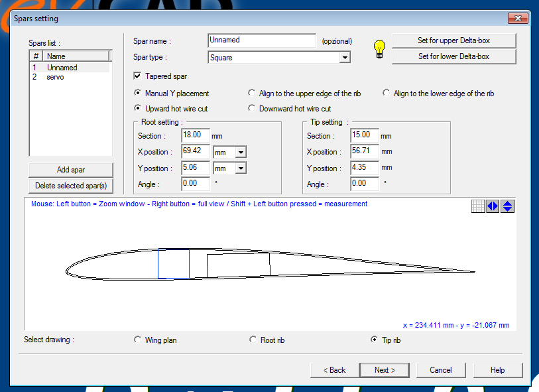The image size is (539, 392).
Task: Select Wing plan drawing view
Action: point(138,340)
